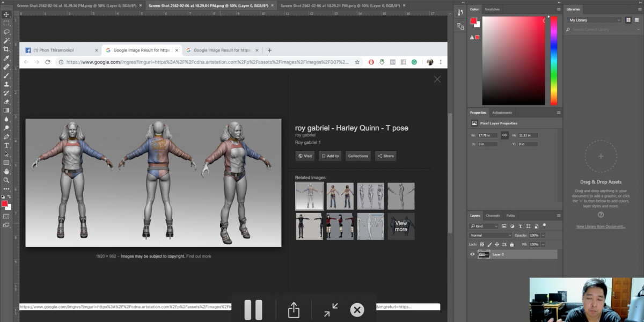Open the Color panel options menu
The width and height of the screenshot is (644, 322).
point(559,9)
